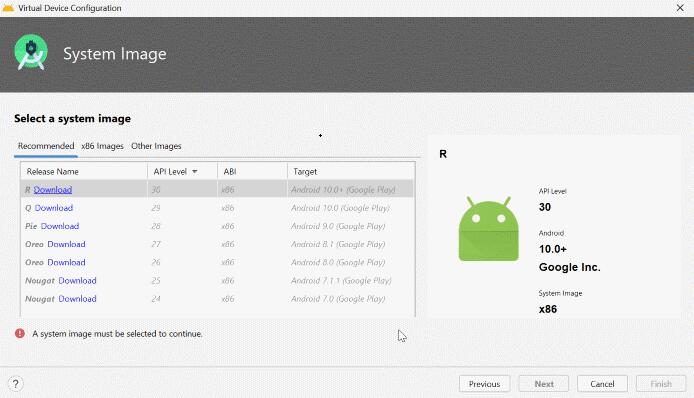The width and height of the screenshot is (694, 398).
Task: Click the Previous button
Action: click(x=484, y=384)
